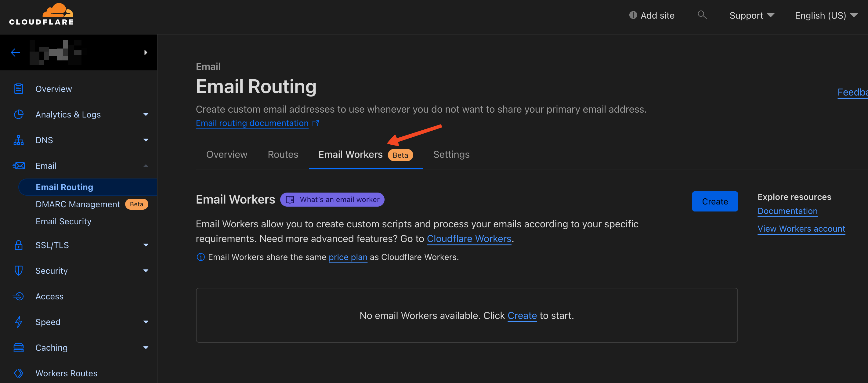Click the Email Routing page heading

tap(256, 87)
